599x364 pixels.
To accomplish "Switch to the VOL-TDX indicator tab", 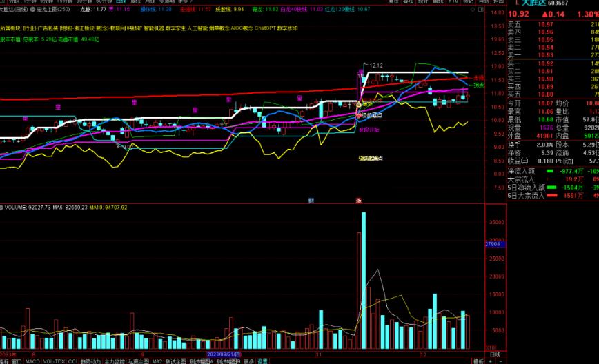I will point(54,361).
